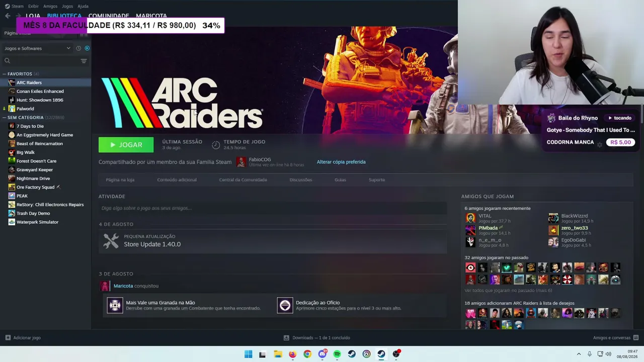This screenshot has width=644, height=362.
Task: Click Ver todos que jogaram no passado
Action: (508, 291)
